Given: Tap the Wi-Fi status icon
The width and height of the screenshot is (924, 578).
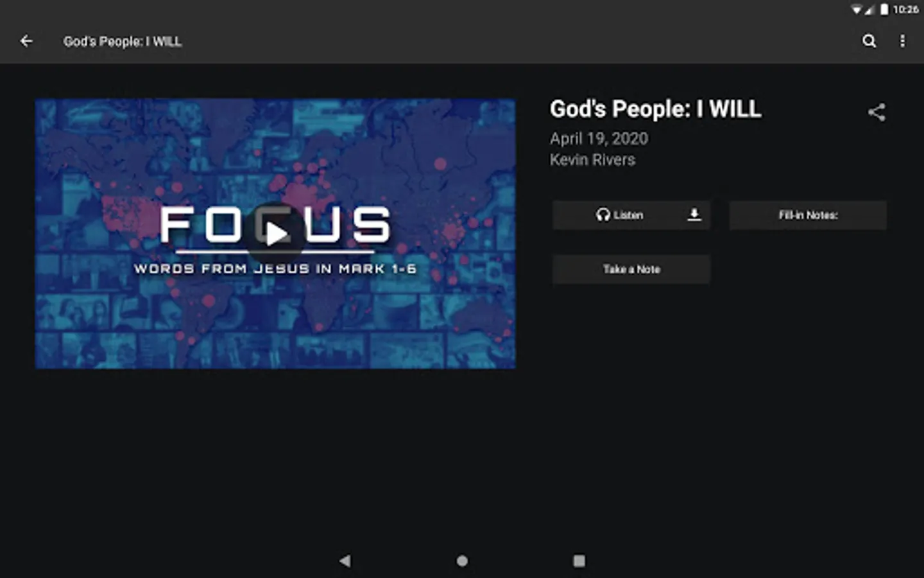Looking at the screenshot, I should pyautogui.click(x=857, y=10).
